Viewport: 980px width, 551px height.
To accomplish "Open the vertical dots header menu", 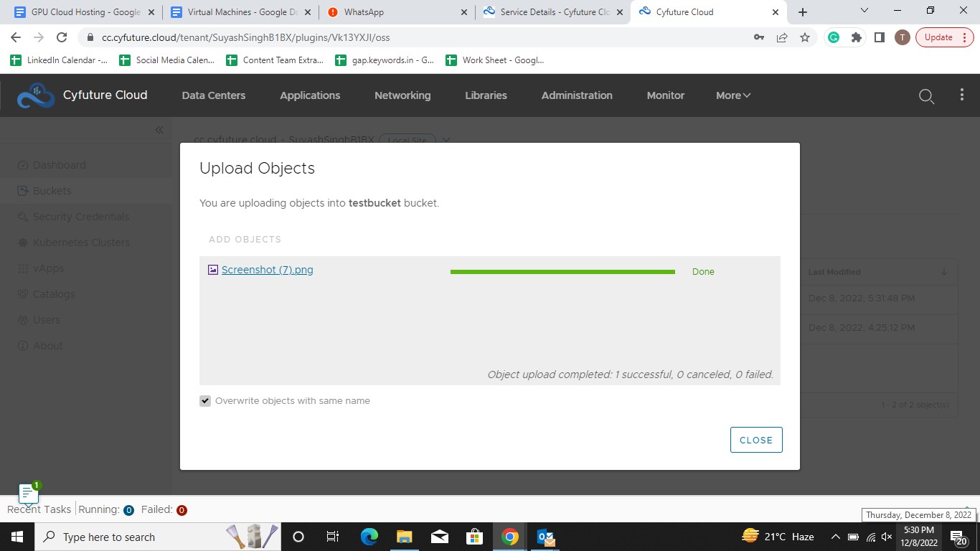I will pyautogui.click(x=962, y=95).
